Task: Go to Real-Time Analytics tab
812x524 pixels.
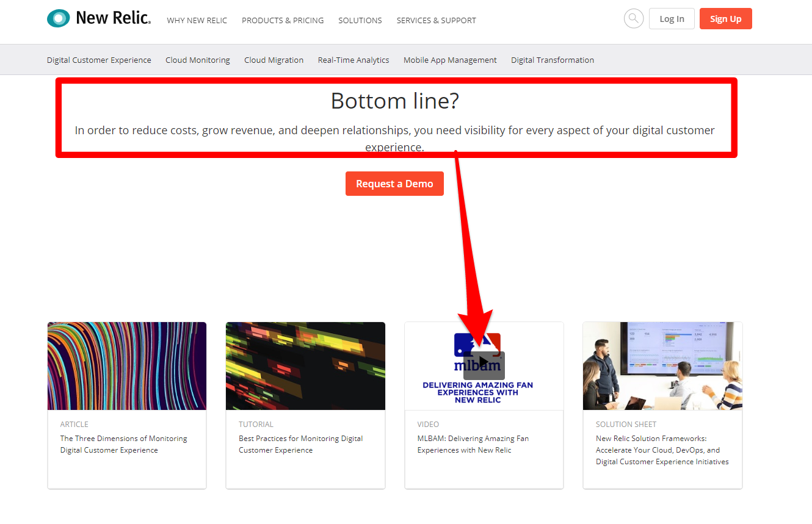Action: pos(353,60)
